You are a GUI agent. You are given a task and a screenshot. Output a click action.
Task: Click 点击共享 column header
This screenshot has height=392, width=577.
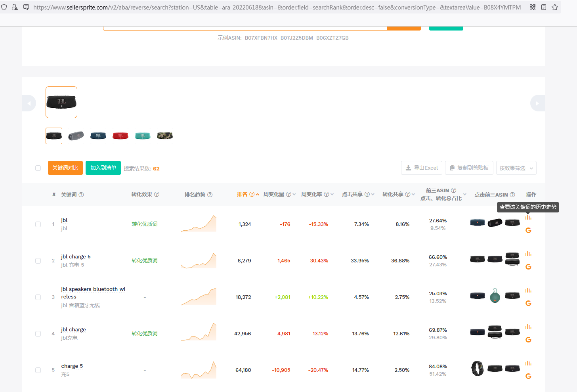pos(352,194)
